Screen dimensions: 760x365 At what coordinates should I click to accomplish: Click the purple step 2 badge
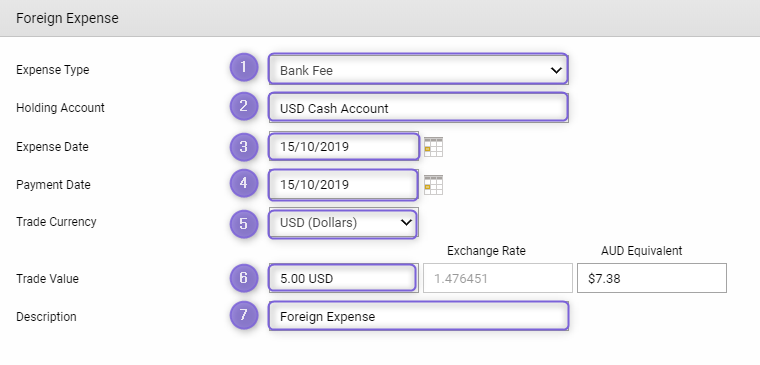click(243, 106)
